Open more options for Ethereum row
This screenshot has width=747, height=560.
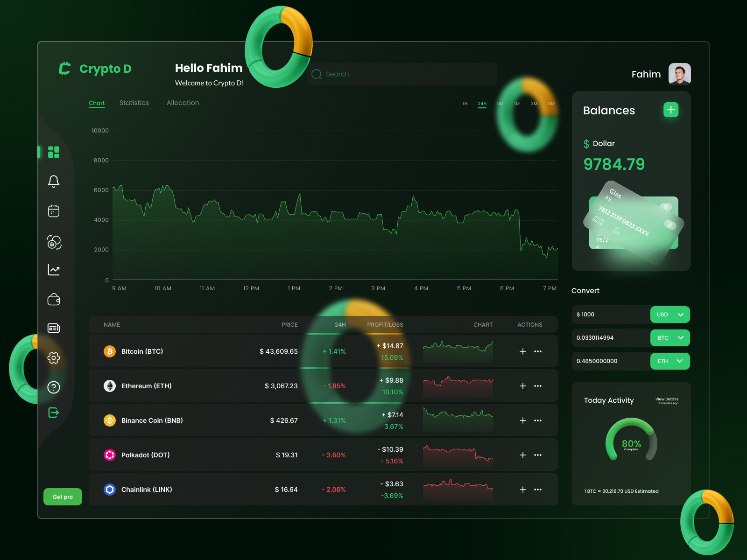pyautogui.click(x=538, y=386)
